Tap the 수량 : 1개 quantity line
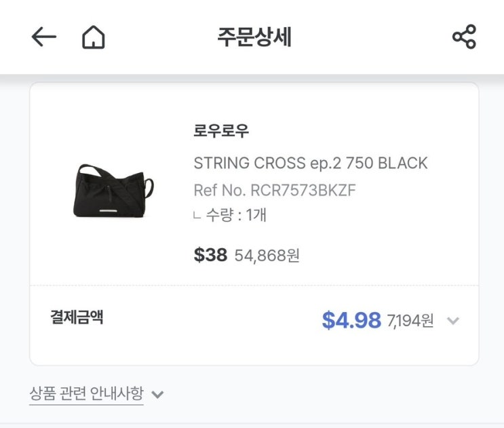 [x=236, y=216]
